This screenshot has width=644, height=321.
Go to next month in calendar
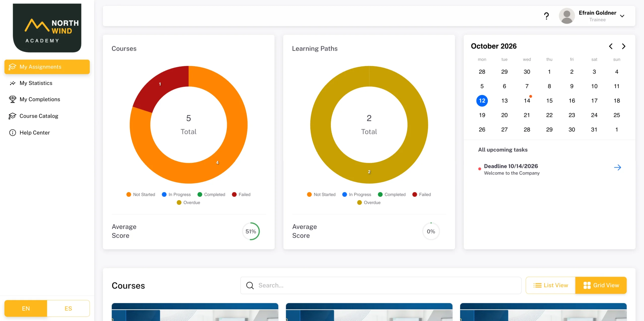[623, 46]
